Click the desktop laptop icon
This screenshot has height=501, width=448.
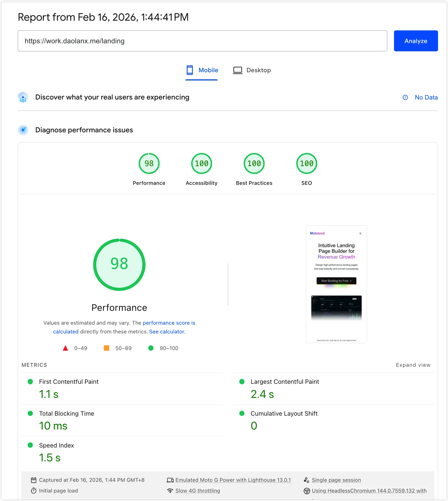point(238,70)
